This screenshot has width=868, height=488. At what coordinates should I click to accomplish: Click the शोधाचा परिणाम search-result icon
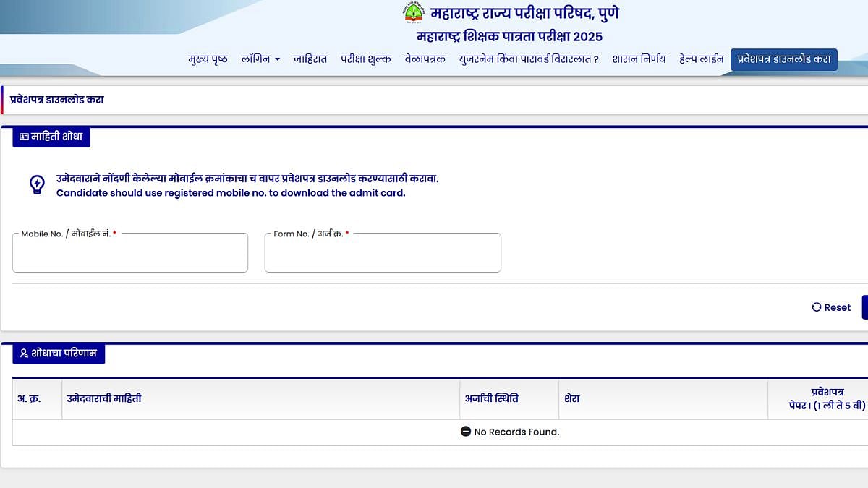(24, 354)
